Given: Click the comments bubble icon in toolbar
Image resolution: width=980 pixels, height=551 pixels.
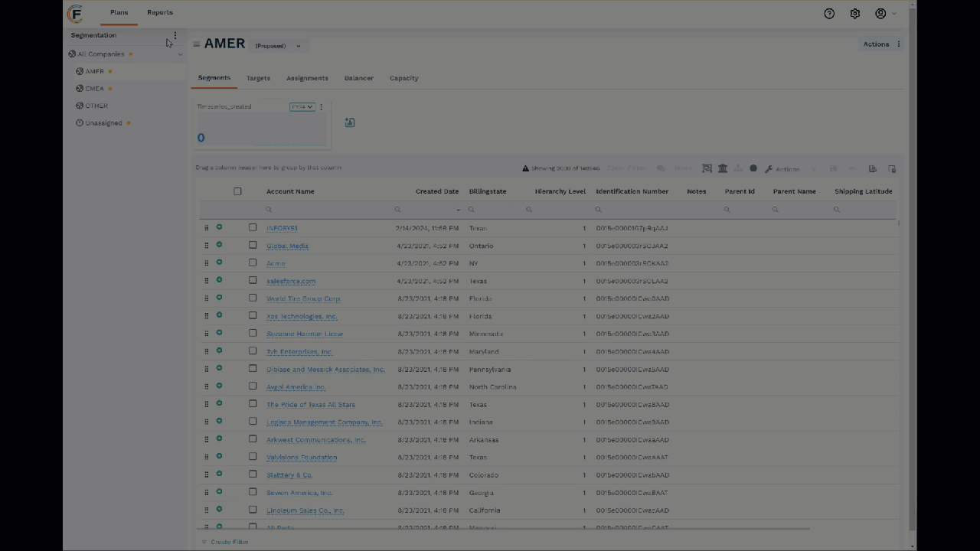Looking at the screenshot, I should pos(660,168).
